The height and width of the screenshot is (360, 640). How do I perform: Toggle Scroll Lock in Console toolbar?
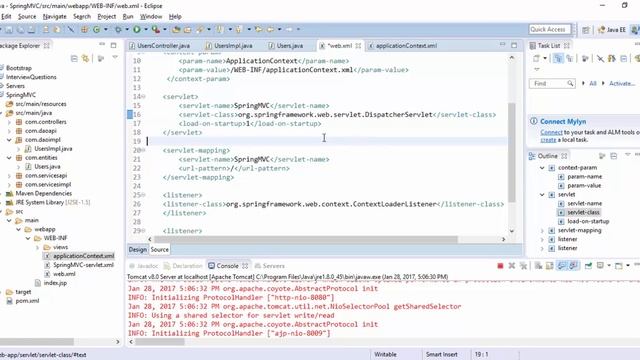(x=550, y=266)
